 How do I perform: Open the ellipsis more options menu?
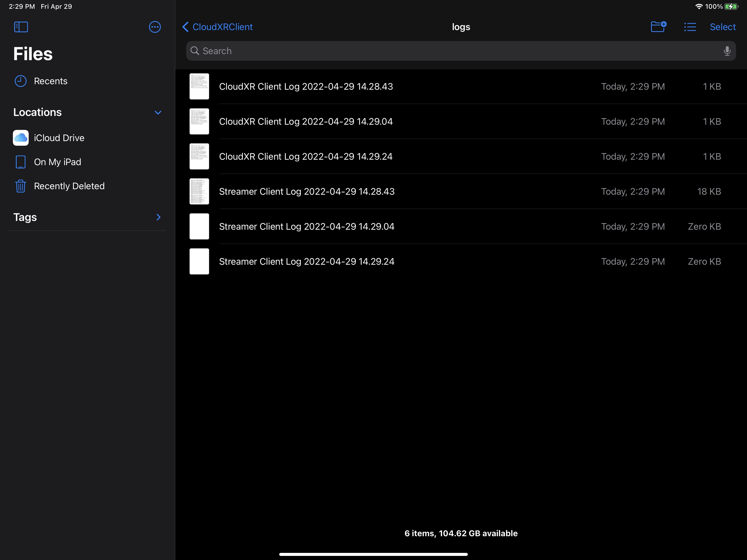pyautogui.click(x=155, y=27)
